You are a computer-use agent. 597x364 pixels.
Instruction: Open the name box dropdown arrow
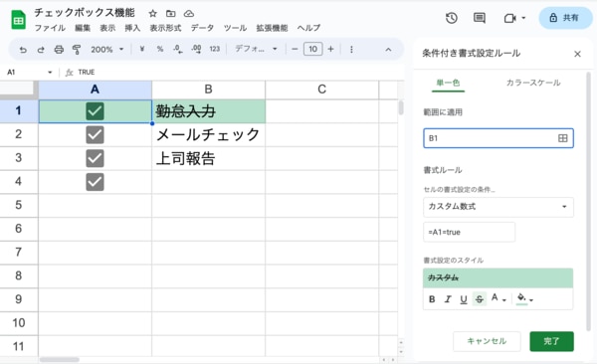click(x=50, y=73)
